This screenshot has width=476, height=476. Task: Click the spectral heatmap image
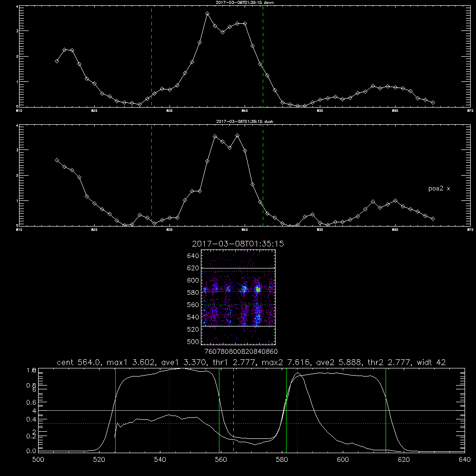pyautogui.click(x=238, y=297)
